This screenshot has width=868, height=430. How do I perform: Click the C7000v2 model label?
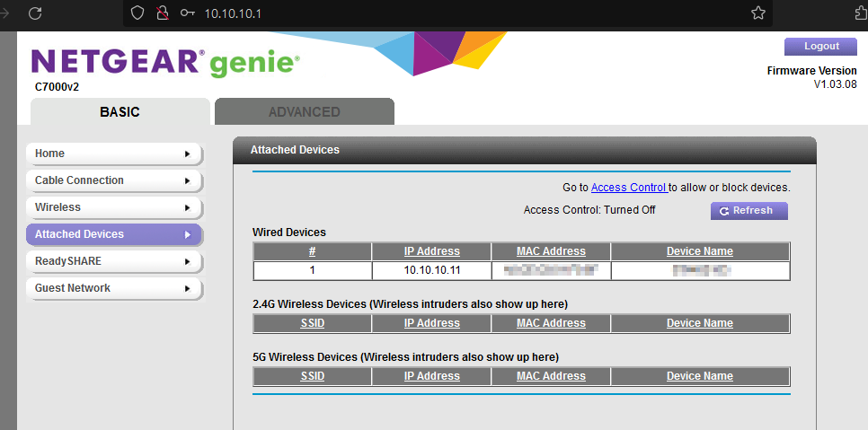coord(57,87)
